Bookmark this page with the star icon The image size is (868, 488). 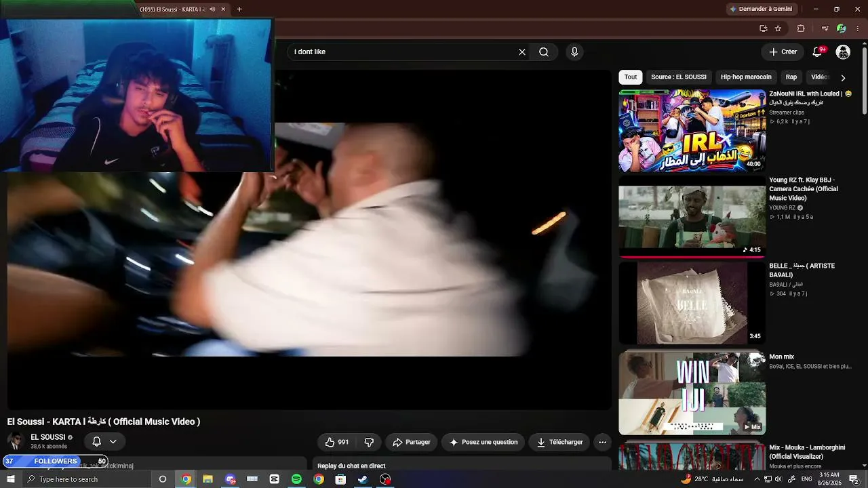[x=778, y=28]
